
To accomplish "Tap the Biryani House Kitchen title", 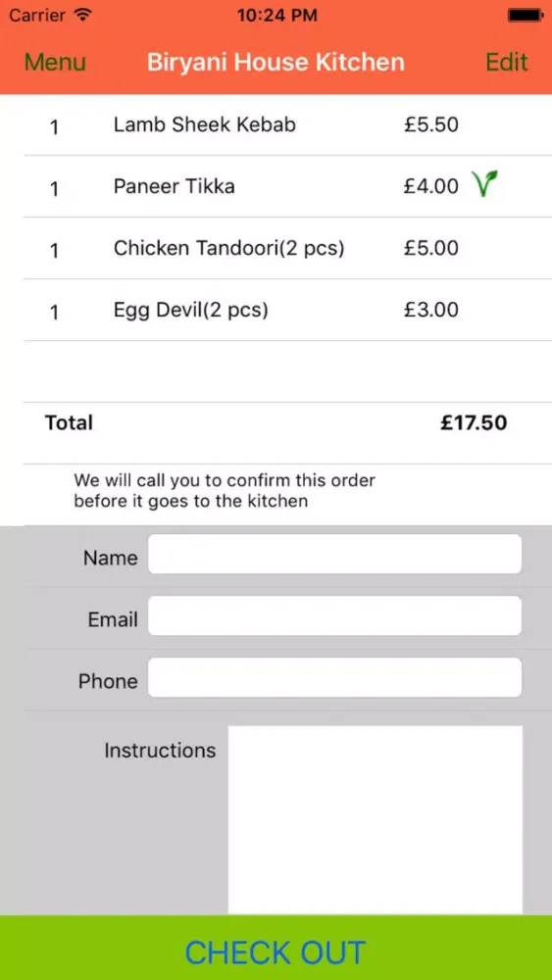I will point(276,63).
